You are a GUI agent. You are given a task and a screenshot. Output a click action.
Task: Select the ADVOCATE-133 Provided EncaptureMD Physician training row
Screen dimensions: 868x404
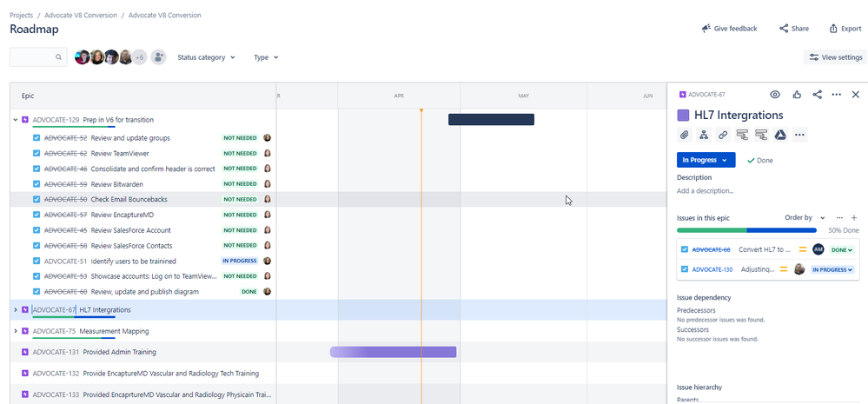coord(143,394)
